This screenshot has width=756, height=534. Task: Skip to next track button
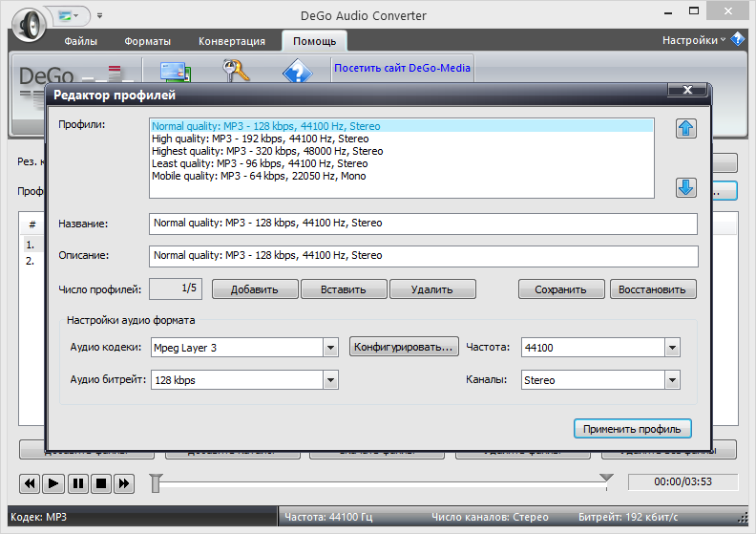[124, 483]
